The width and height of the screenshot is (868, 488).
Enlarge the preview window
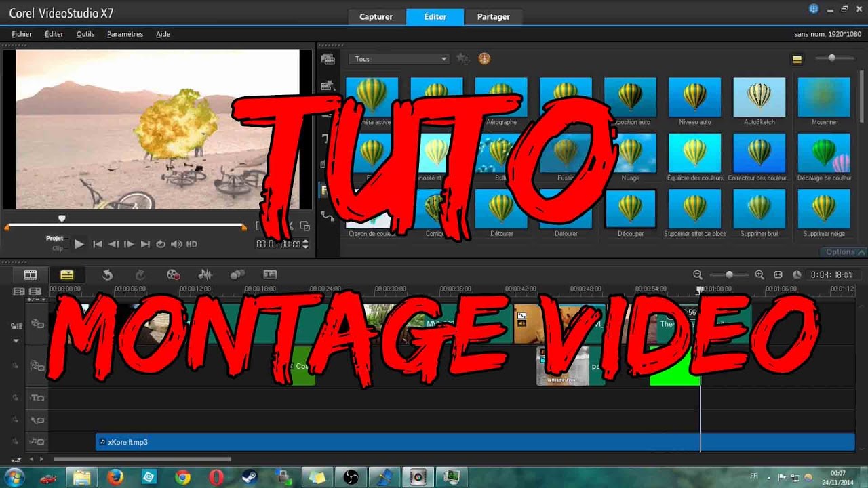click(x=304, y=226)
